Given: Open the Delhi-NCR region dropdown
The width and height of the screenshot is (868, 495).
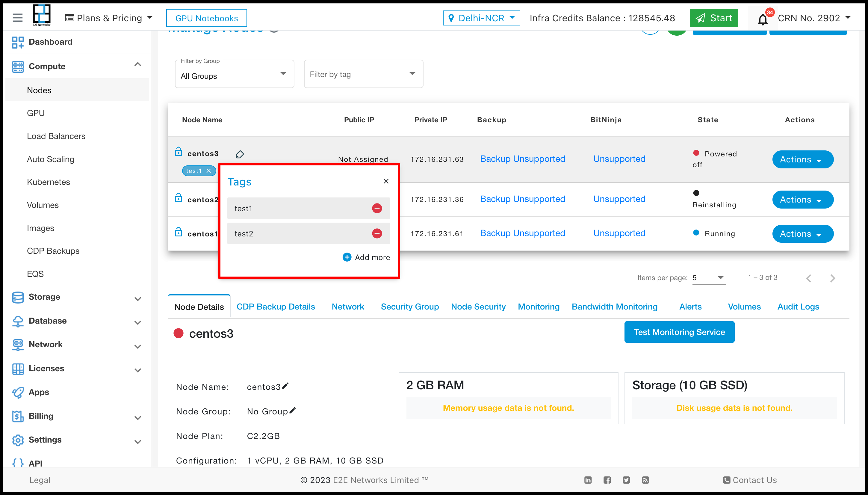Looking at the screenshot, I should (481, 18).
